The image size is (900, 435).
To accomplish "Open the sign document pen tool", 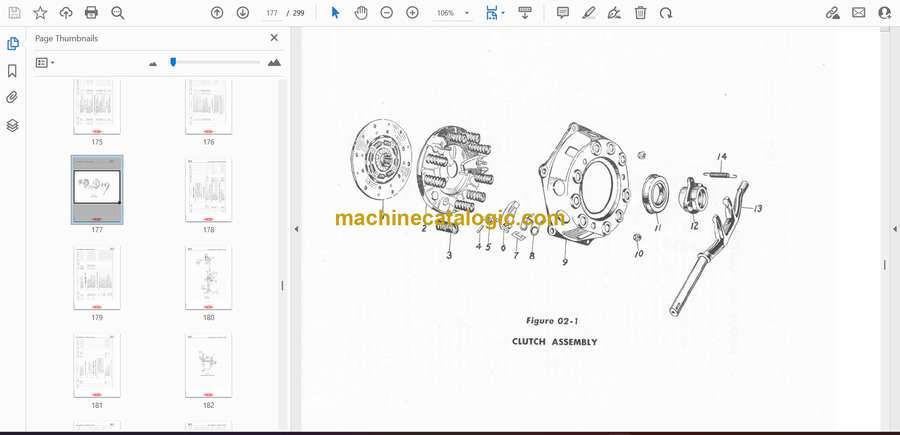I will pos(614,13).
